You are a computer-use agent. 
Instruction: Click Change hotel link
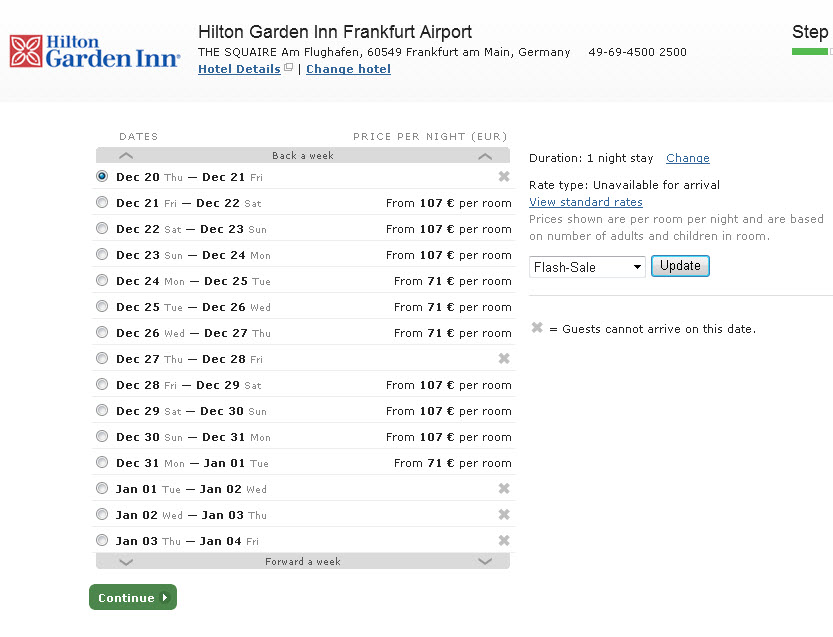(348, 69)
